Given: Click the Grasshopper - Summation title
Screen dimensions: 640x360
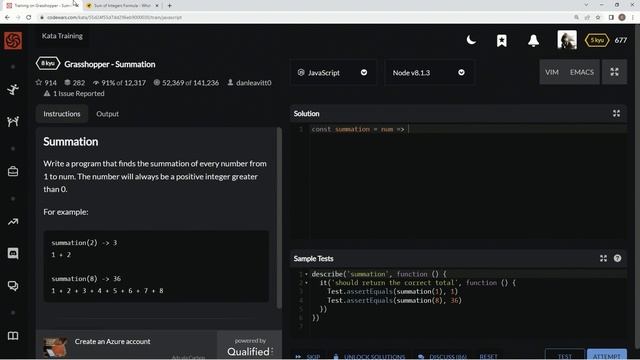Looking at the screenshot, I should coord(110,64).
